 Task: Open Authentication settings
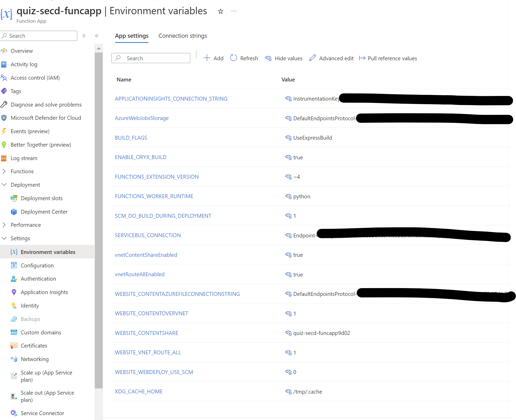(x=38, y=279)
